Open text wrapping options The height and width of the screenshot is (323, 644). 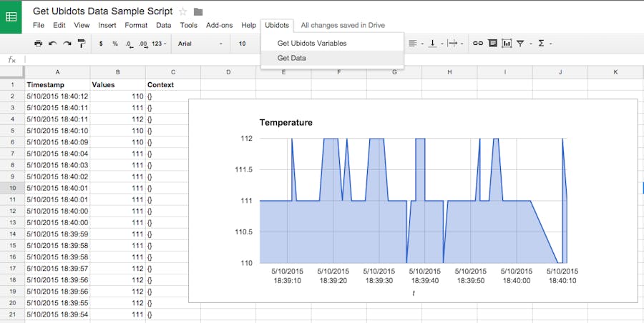coord(455,43)
